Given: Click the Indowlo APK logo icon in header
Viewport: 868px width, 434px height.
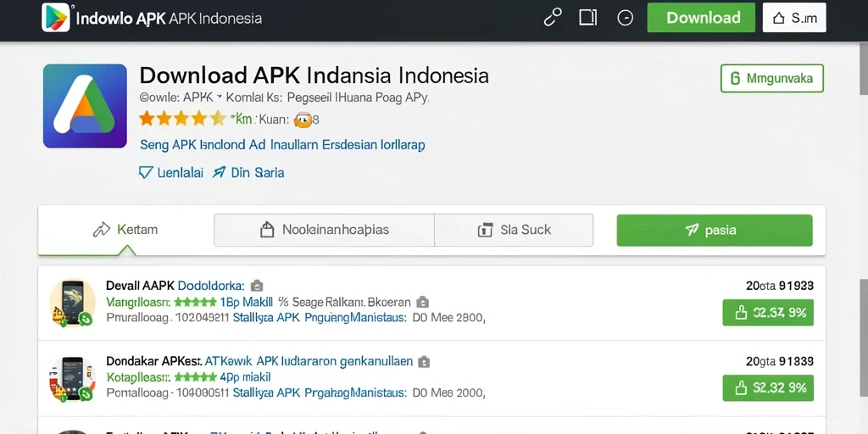Looking at the screenshot, I should click(55, 17).
